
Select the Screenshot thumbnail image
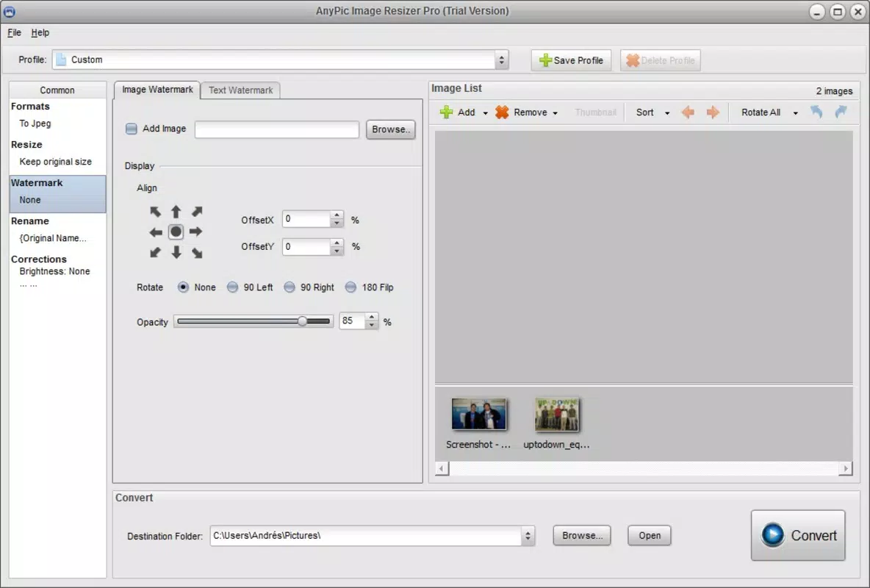click(x=478, y=414)
